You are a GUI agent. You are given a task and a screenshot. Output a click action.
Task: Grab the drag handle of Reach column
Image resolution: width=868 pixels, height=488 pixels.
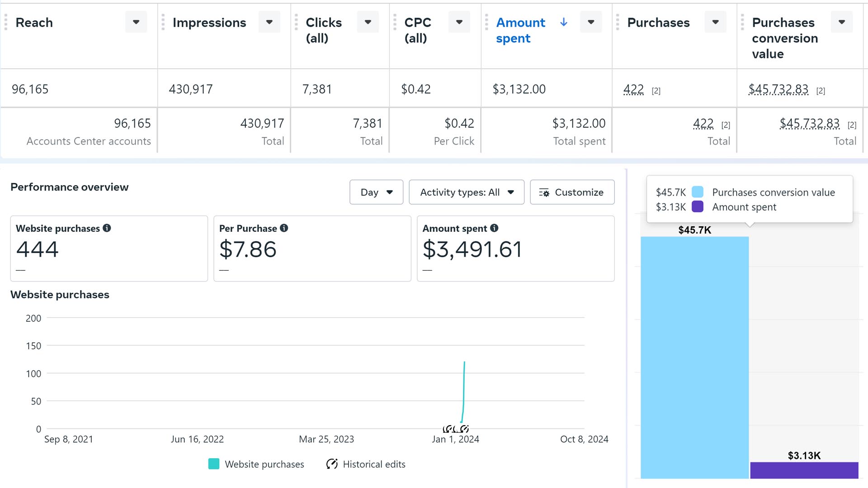(x=6, y=22)
